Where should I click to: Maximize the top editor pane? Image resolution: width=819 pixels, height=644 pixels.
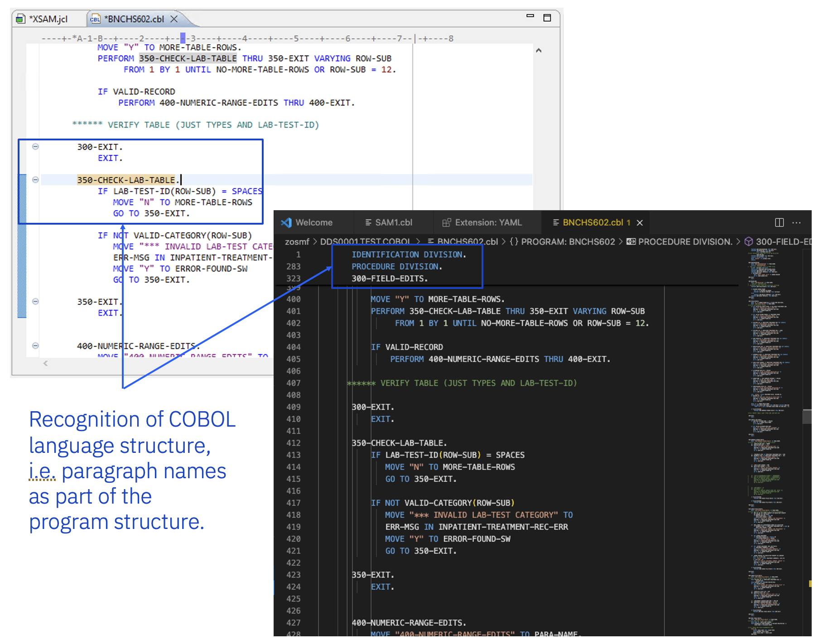click(x=547, y=18)
